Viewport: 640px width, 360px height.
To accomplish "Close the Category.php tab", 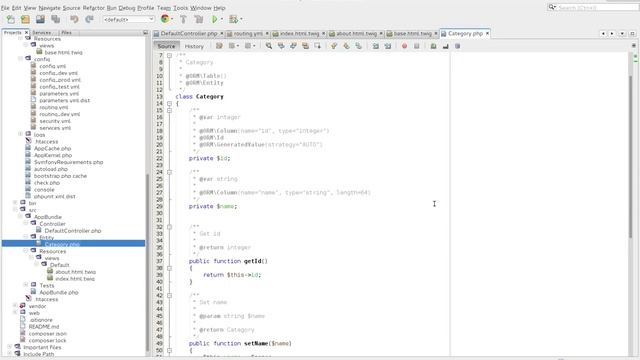I will (x=487, y=33).
